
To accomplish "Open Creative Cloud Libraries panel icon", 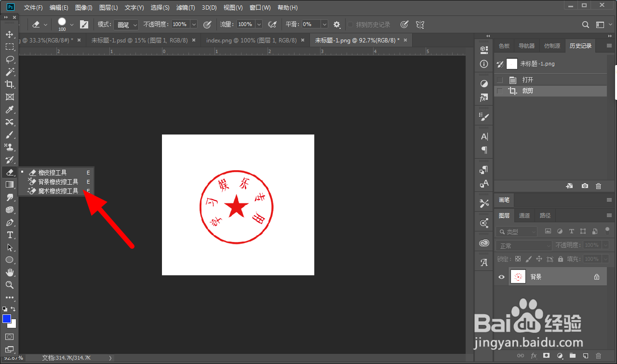I will pyautogui.click(x=484, y=243).
